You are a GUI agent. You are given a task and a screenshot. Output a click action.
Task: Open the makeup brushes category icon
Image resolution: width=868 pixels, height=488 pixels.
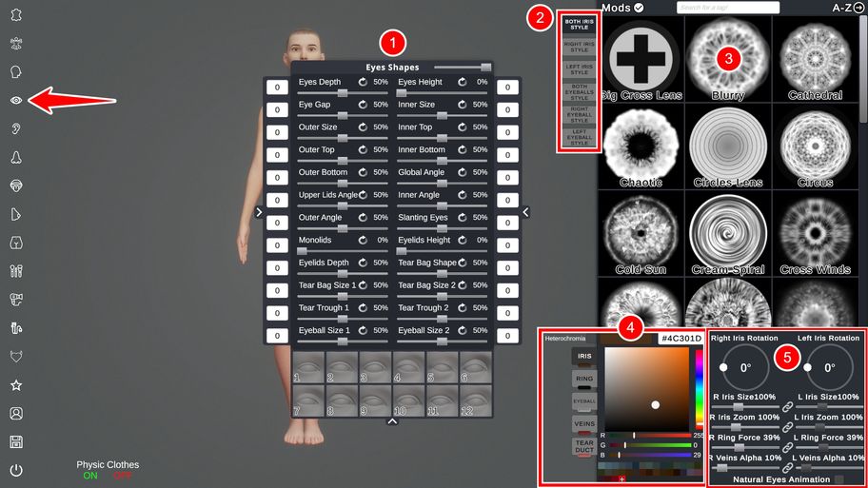pyautogui.click(x=16, y=271)
